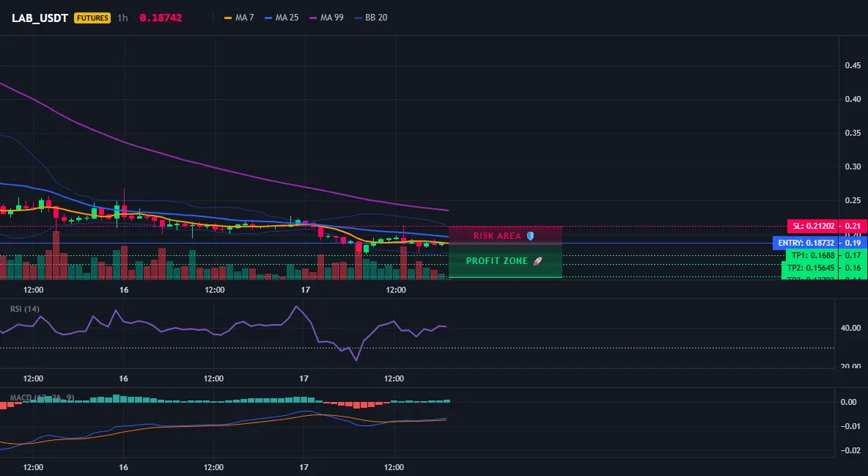
Task: Click the shield icon in RISK AREA
Action: pyautogui.click(x=530, y=236)
